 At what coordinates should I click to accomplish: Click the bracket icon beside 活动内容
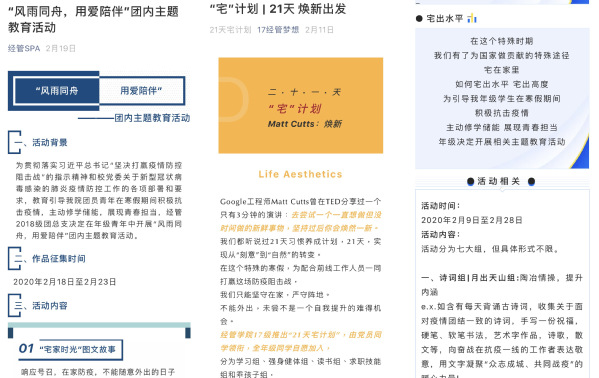(15, 305)
